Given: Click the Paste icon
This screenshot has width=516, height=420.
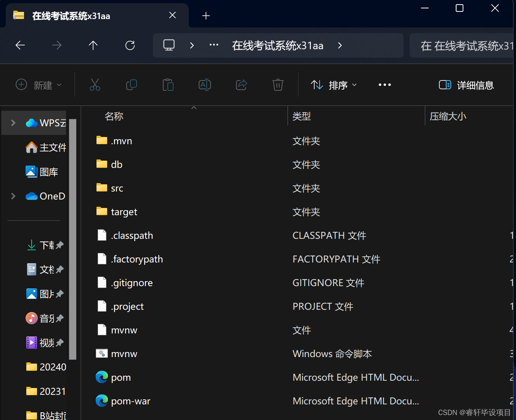Looking at the screenshot, I should [x=168, y=85].
